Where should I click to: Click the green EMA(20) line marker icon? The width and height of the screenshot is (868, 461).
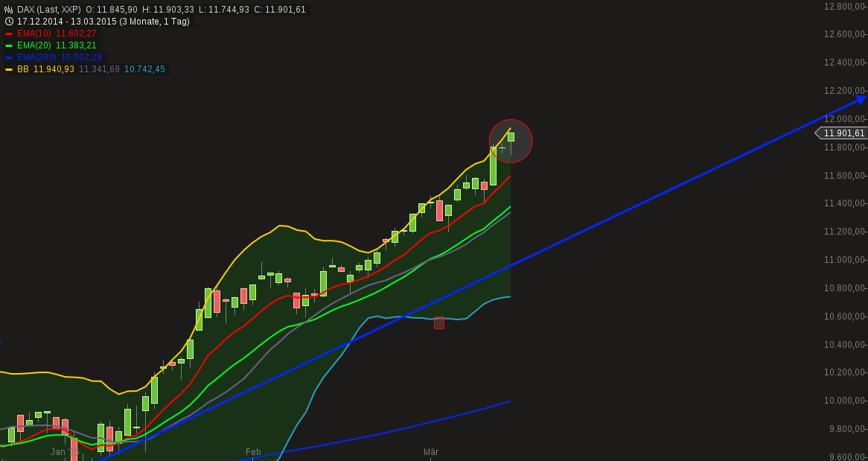click(x=9, y=45)
